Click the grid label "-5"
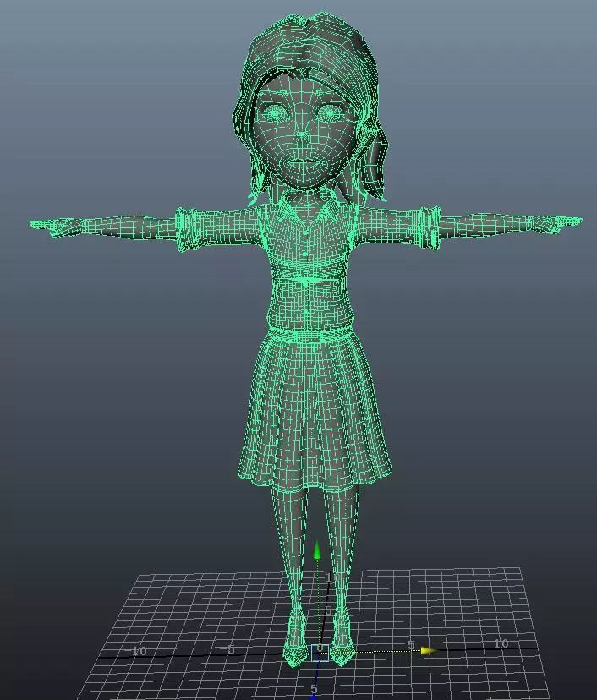 228,649
